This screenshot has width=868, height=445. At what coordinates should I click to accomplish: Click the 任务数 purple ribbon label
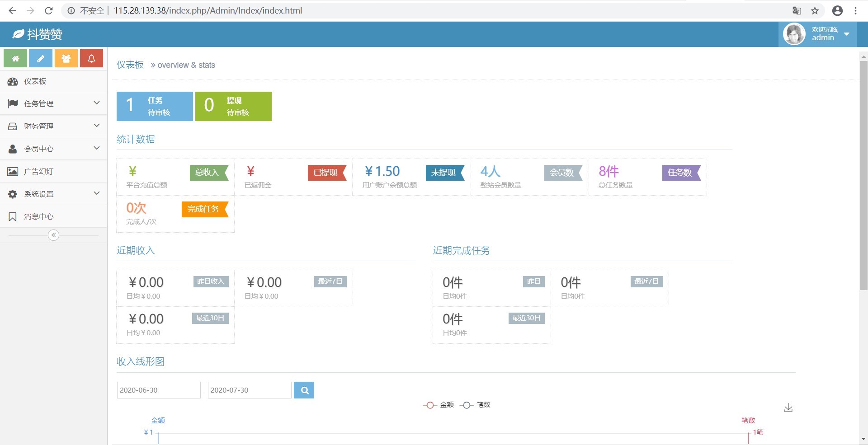click(x=681, y=173)
